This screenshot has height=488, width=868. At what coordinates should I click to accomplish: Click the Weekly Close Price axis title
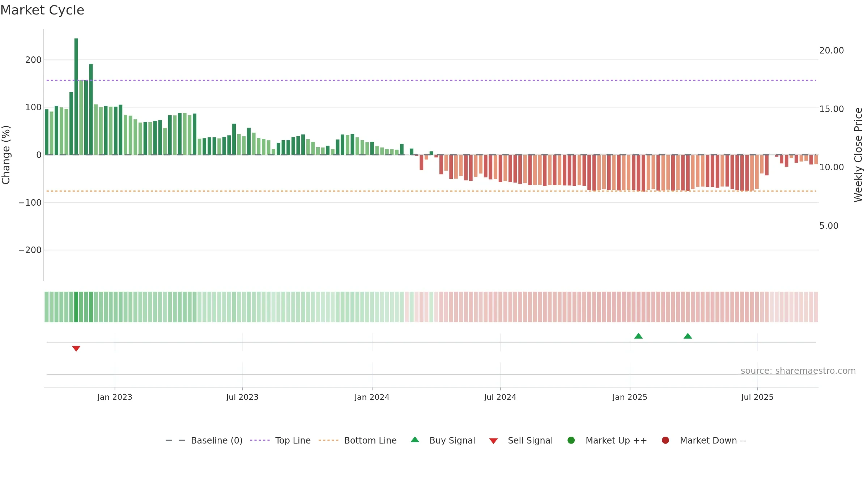pyautogui.click(x=858, y=155)
